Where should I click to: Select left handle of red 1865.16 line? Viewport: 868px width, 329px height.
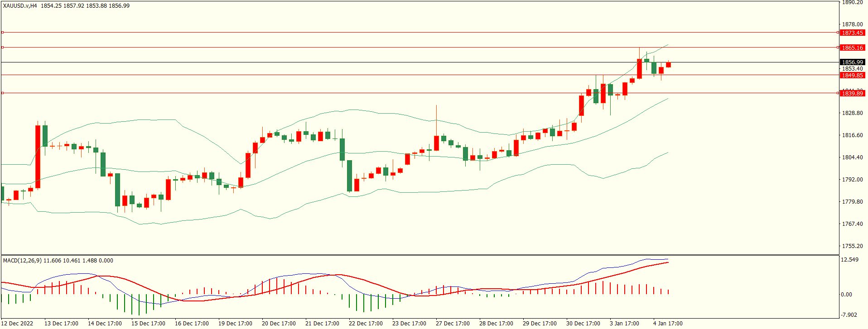(x=2, y=47)
